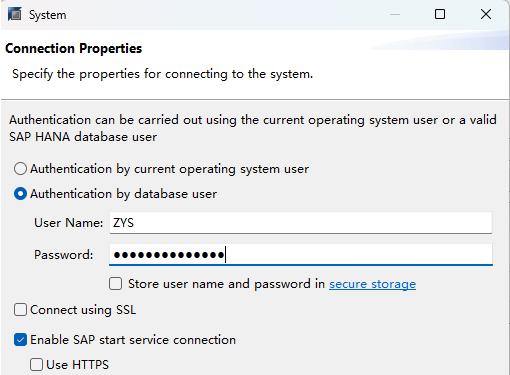Minimize the System dialog window
This screenshot has height=375, width=510.
click(x=395, y=14)
